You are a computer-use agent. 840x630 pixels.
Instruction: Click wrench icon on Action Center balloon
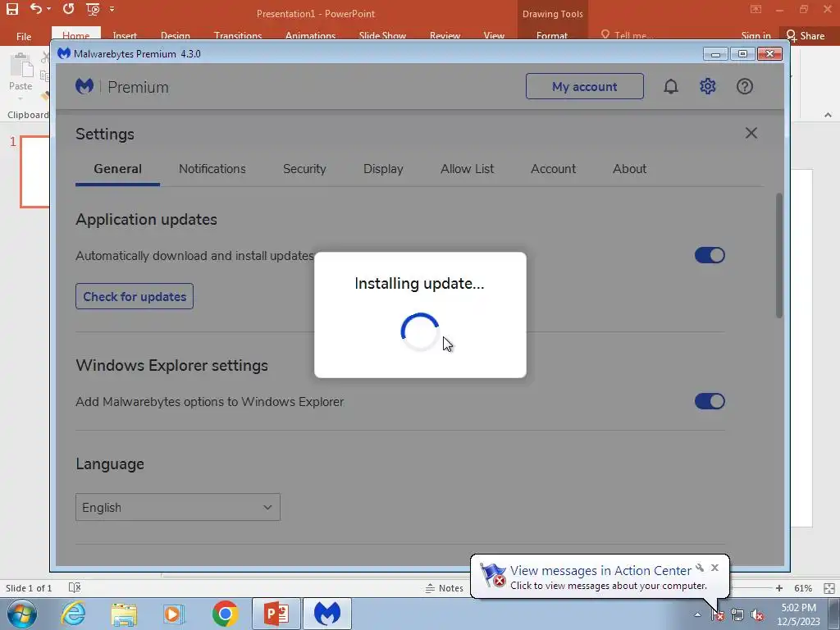[700, 568]
